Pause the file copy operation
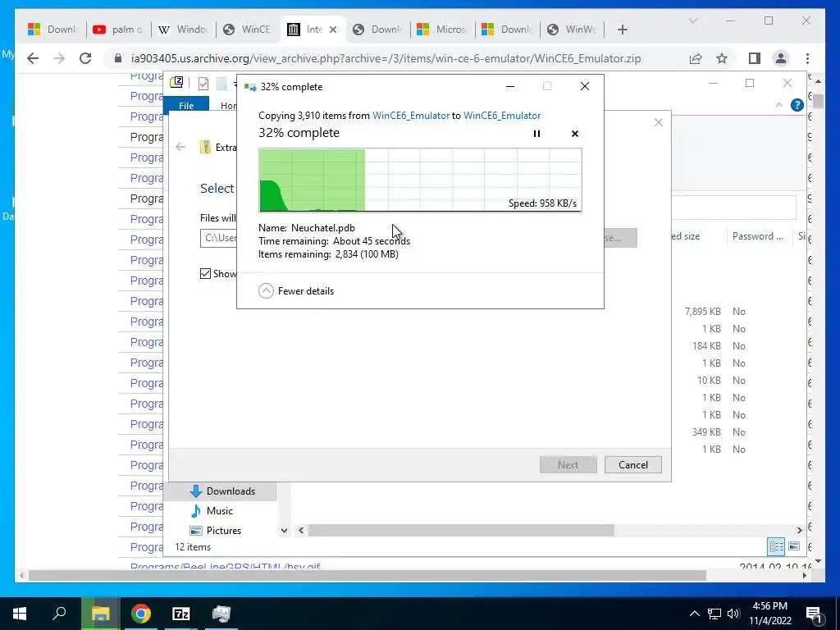 (536, 134)
